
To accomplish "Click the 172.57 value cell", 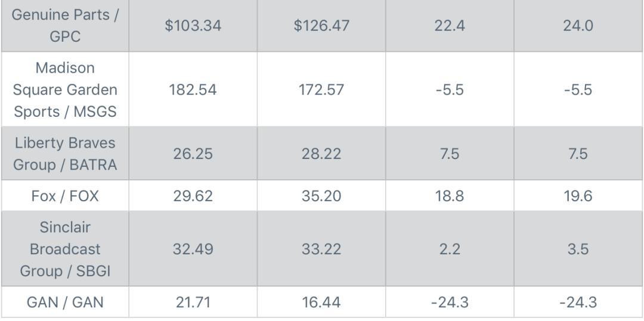I will coord(321,89).
